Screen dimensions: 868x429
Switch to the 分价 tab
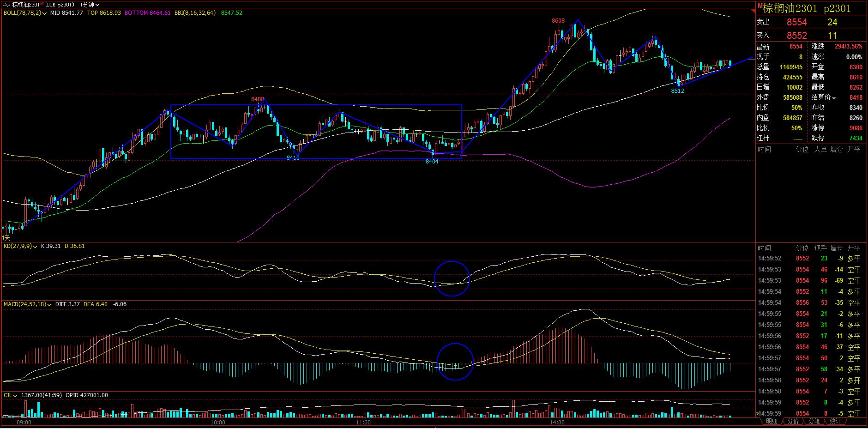(793, 421)
